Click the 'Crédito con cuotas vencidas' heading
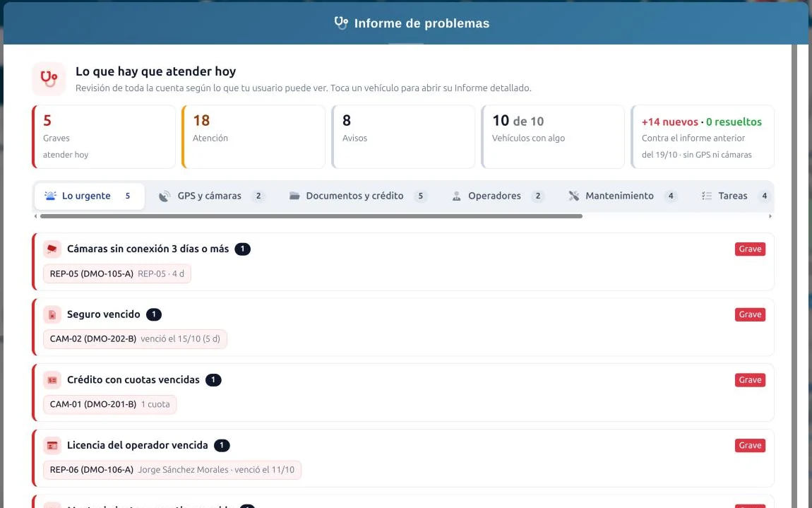Image resolution: width=812 pixels, height=508 pixels. click(x=133, y=380)
